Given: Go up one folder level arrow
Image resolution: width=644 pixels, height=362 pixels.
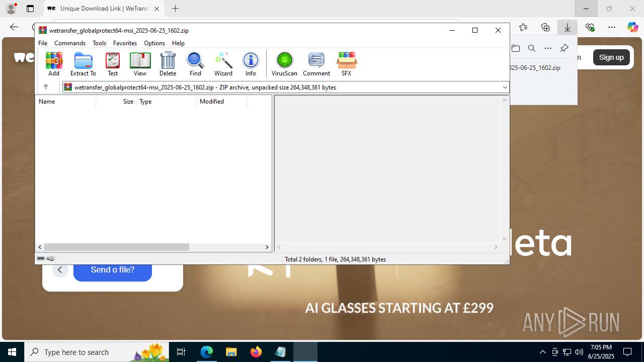Looking at the screenshot, I should 46,87.
